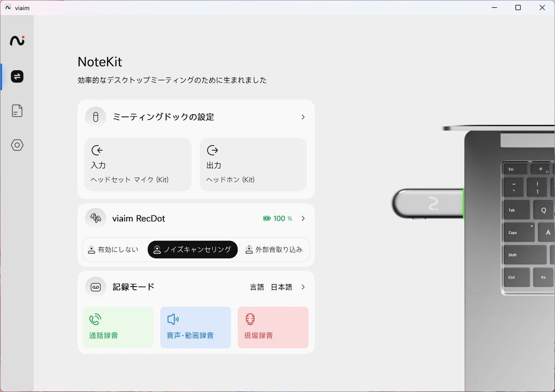The height and width of the screenshot is (392, 555).
Task: Open the 出力 ヘッドホン card
Action: [x=253, y=165]
